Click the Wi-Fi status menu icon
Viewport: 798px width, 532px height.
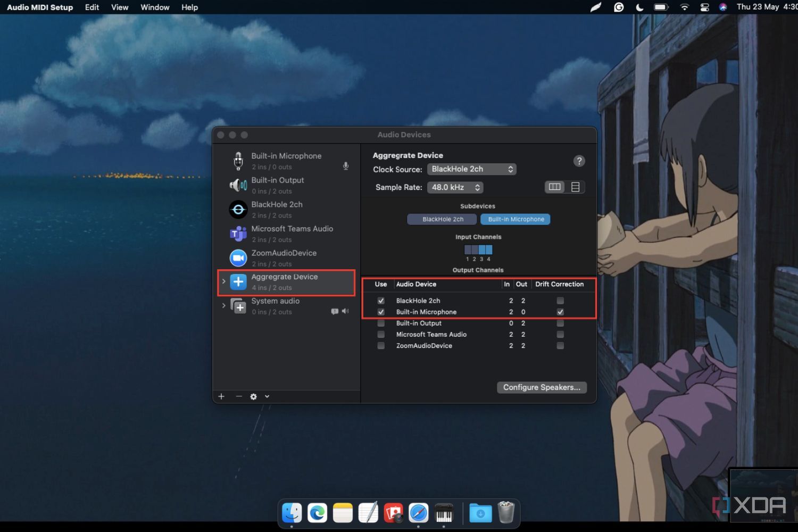(x=685, y=7)
